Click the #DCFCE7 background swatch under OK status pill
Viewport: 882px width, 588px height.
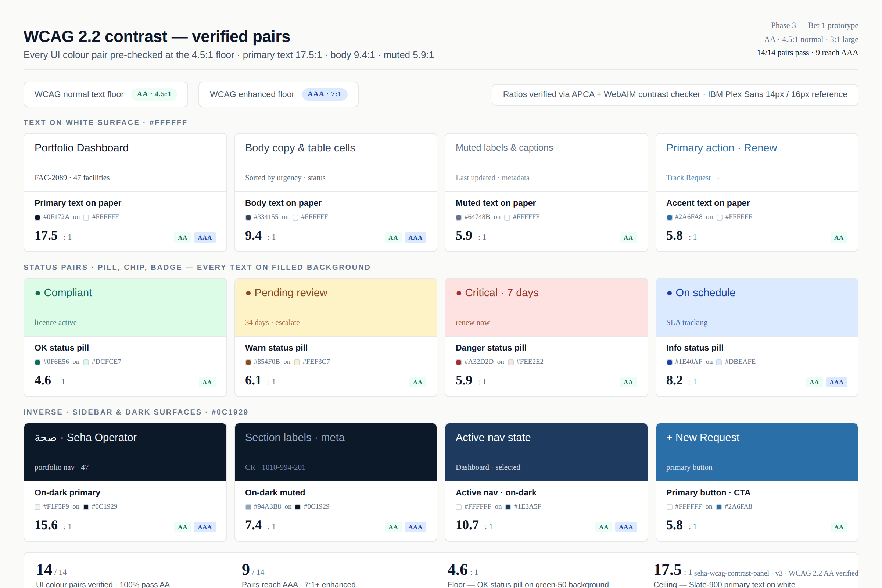[86, 362]
